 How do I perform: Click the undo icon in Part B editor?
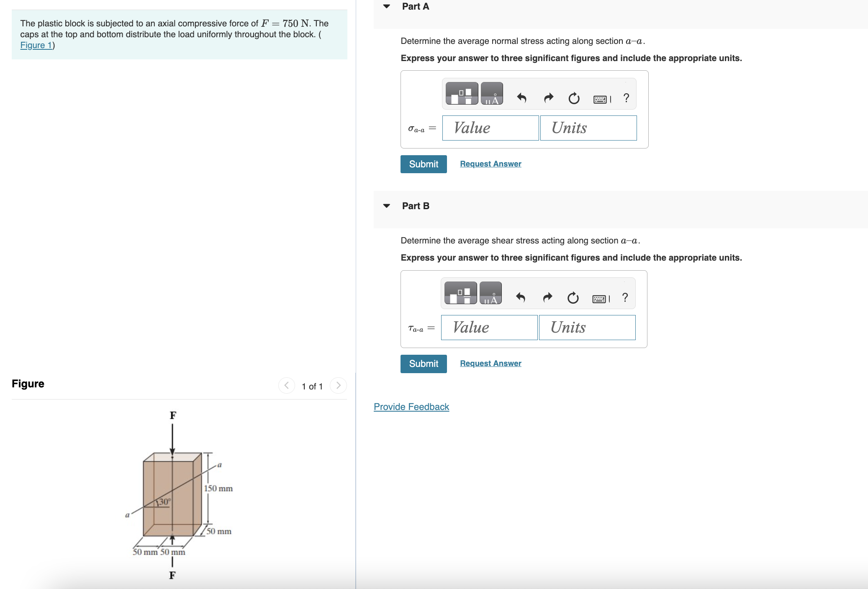(520, 298)
